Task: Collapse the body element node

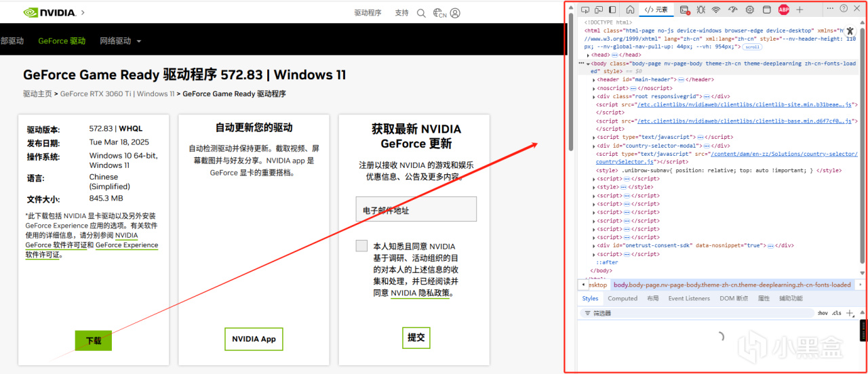Action: (588, 63)
